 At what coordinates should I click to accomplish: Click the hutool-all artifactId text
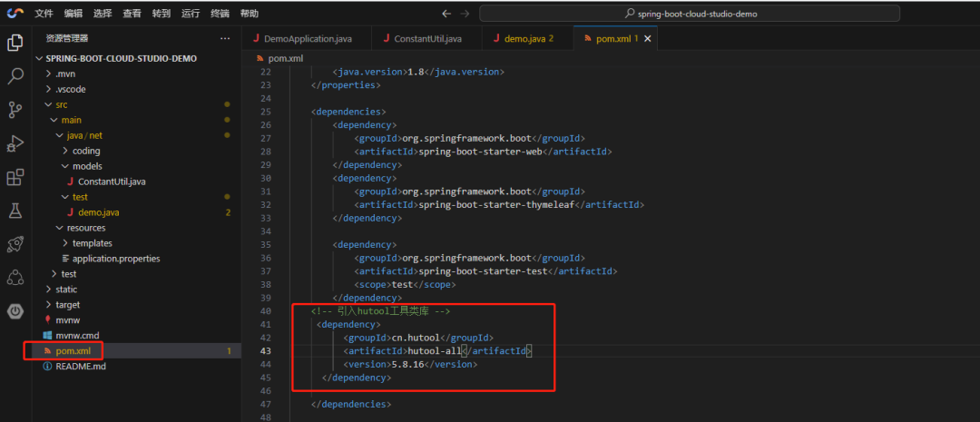(x=434, y=351)
